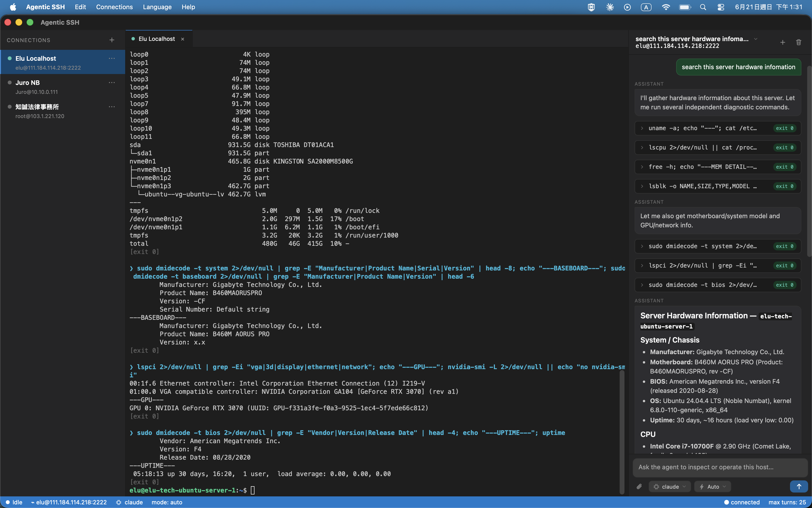Open the Language menu

157,7
